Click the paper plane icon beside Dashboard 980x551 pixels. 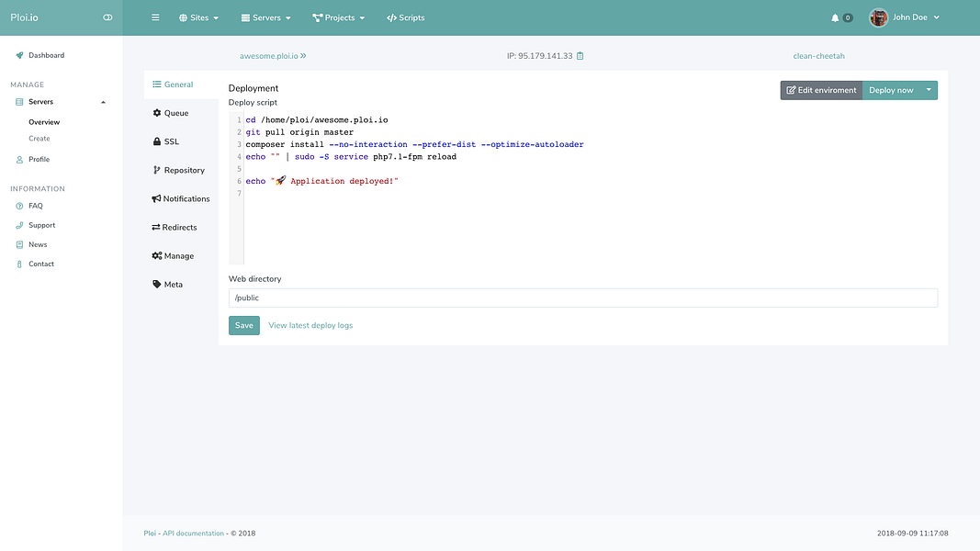coord(18,55)
